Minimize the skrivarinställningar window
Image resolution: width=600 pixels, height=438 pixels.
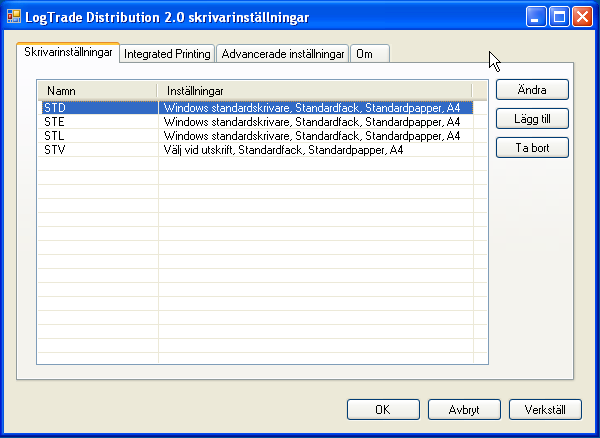(536, 17)
